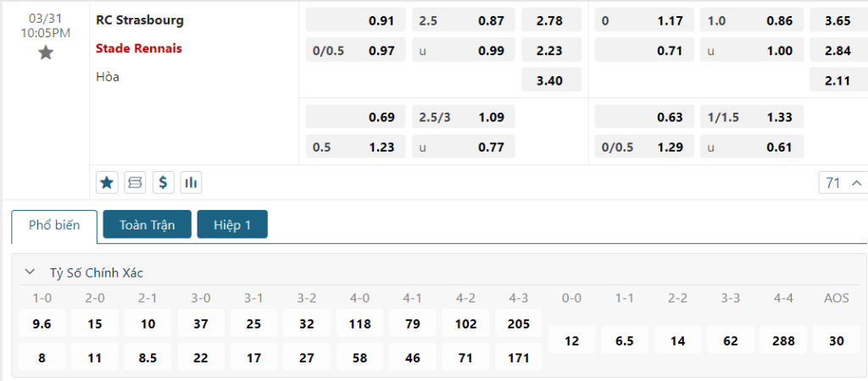
Task: Pick the AOS odds of 30
Action: (836, 340)
